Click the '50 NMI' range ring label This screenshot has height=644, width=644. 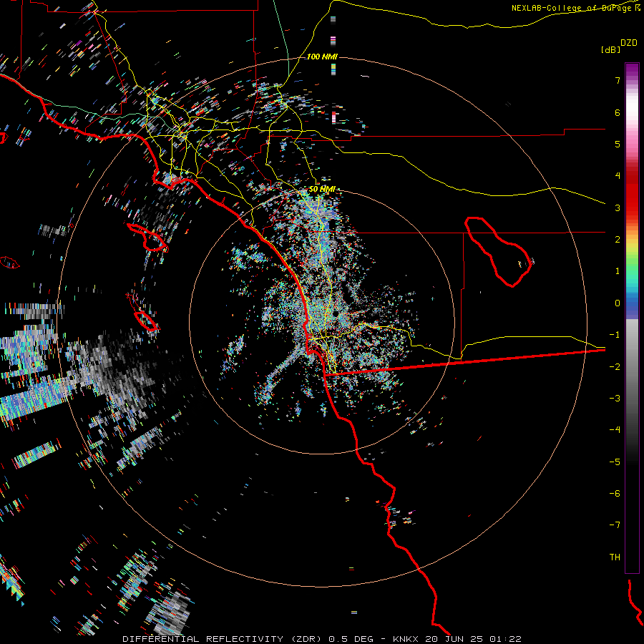(x=322, y=190)
